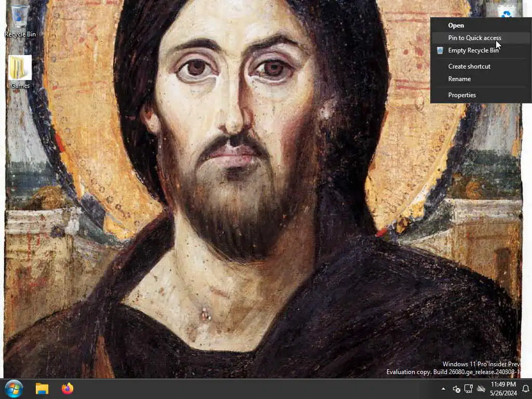This screenshot has height=399, width=532.
Task: Launch Firefox from the taskbar
Action: [68, 389]
